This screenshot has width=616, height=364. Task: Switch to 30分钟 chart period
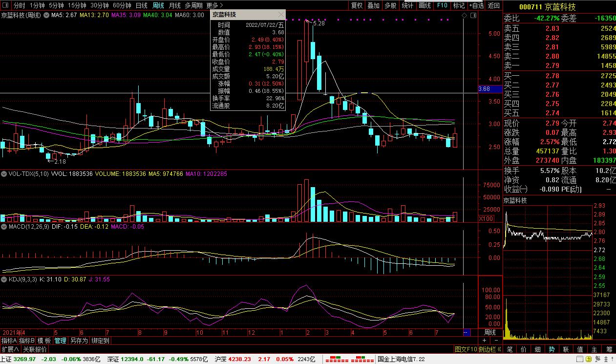(x=100, y=5)
